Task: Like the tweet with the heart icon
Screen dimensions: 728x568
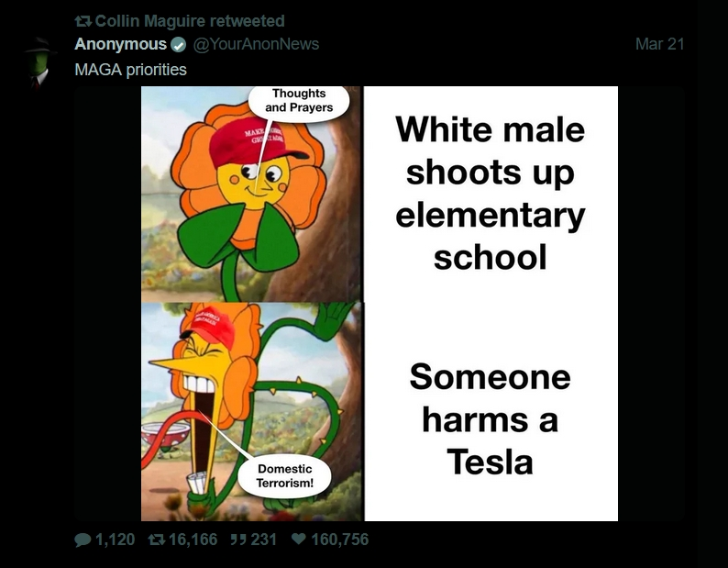Action: point(299,540)
